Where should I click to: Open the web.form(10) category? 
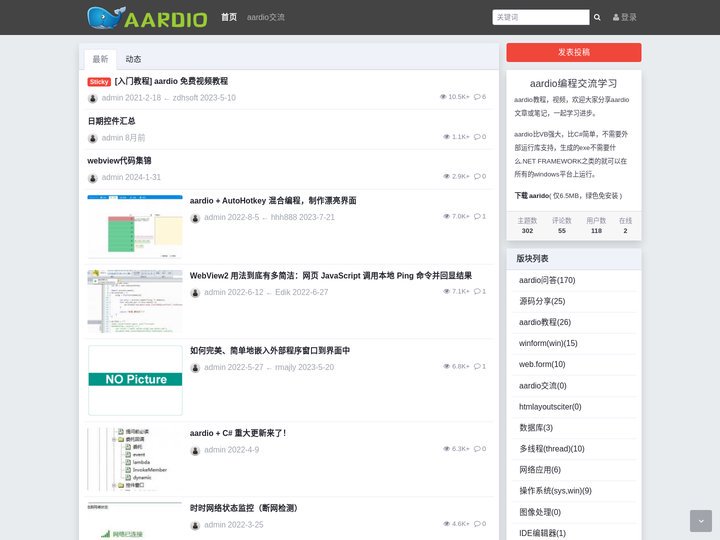pyautogui.click(x=542, y=364)
